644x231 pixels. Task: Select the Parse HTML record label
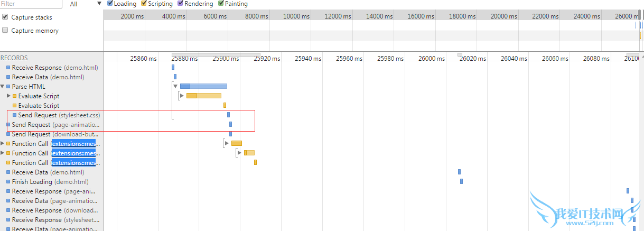(29, 87)
